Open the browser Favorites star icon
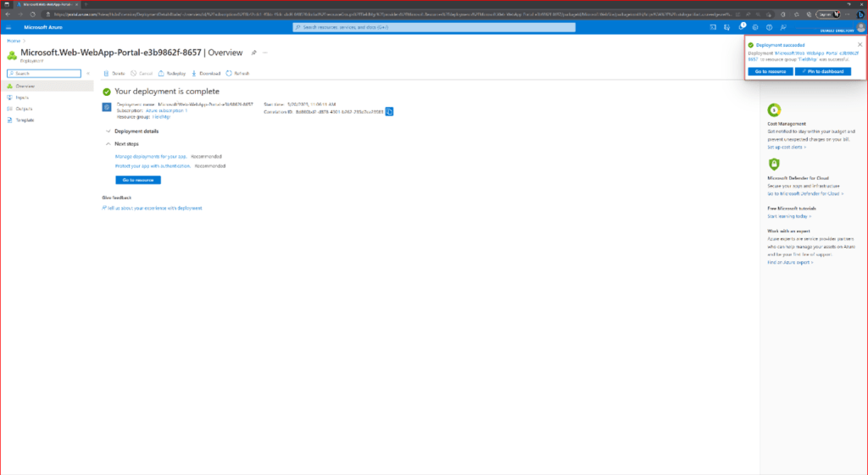The width and height of the screenshot is (868, 475). tap(797, 14)
